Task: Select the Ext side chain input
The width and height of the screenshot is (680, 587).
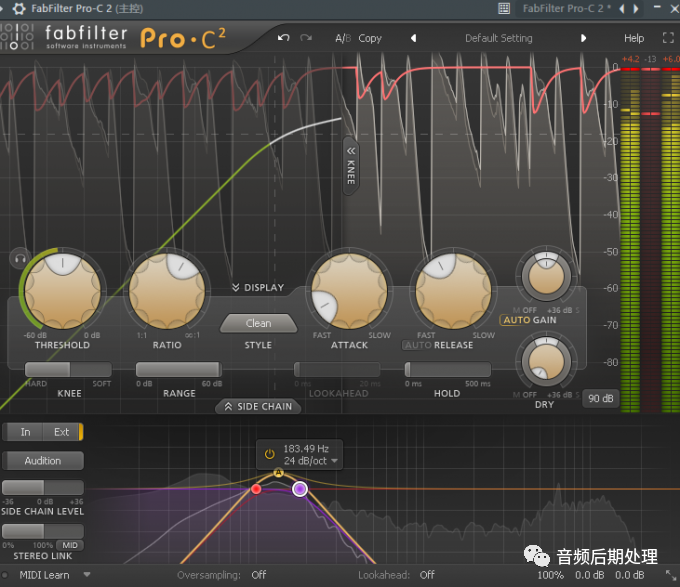Action: coord(61,432)
